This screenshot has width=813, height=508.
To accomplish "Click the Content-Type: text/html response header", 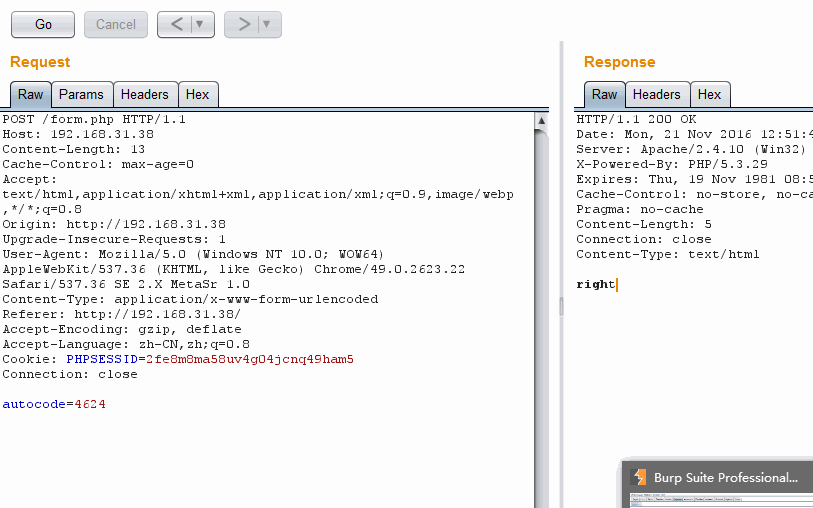I will tap(668, 255).
